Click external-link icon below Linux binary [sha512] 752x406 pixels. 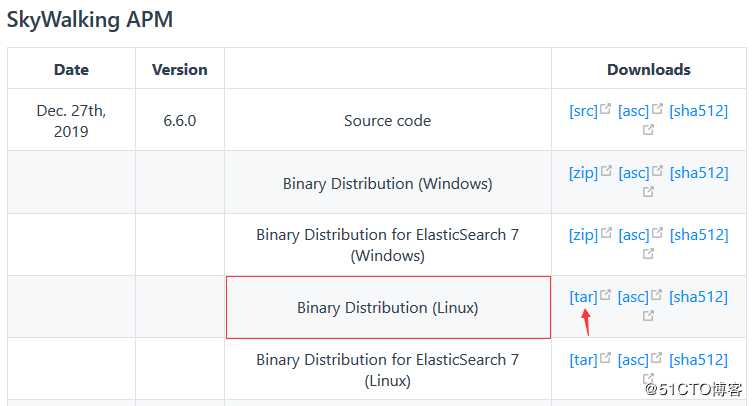point(648,315)
